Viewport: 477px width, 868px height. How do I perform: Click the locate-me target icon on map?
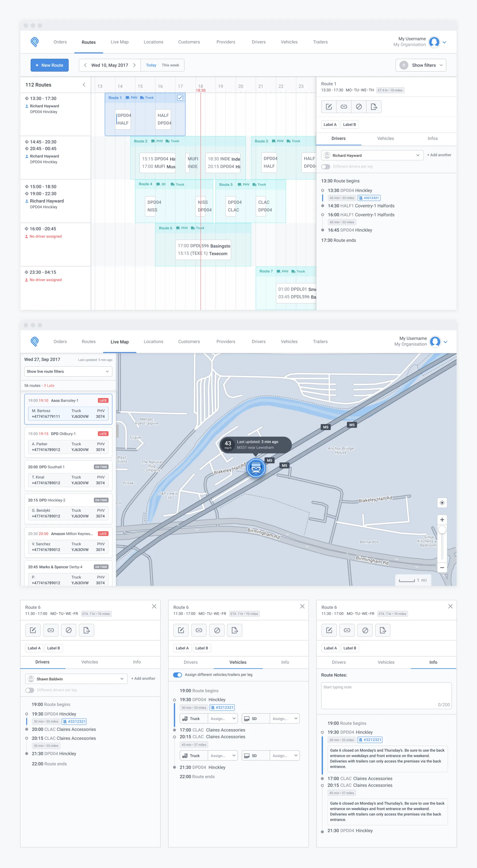tap(442, 503)
